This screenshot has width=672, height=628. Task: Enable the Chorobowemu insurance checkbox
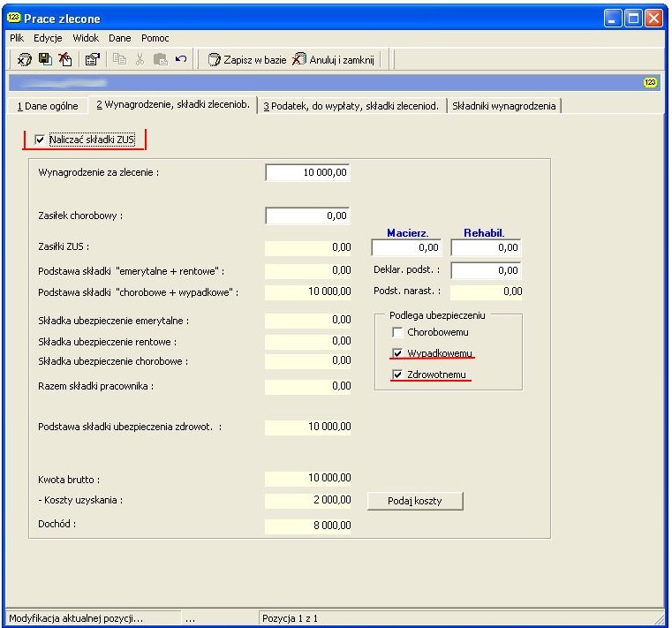coord(397,332)
